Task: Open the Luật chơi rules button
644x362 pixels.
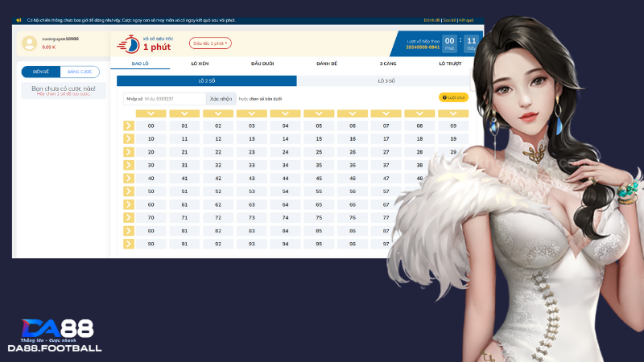Action: (x=453, y=97)
